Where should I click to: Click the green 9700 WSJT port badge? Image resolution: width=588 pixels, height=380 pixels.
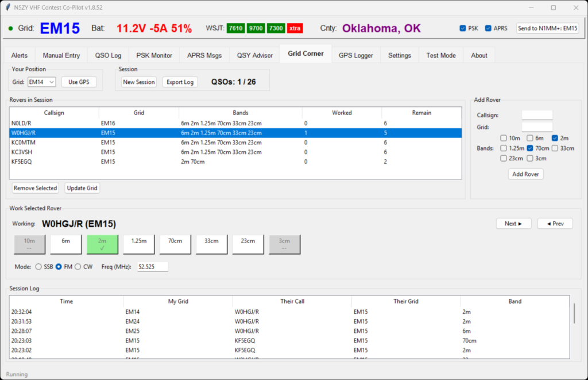(256, 28)
